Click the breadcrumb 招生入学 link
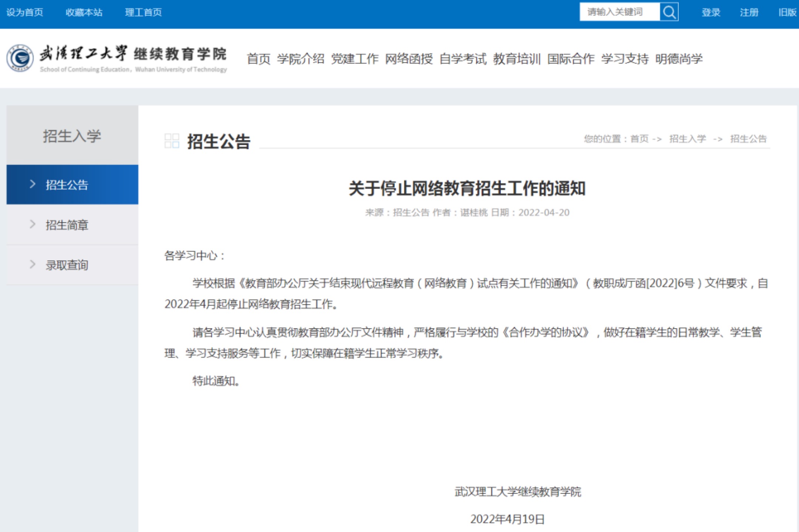799x532 pixels. [688, 139]
